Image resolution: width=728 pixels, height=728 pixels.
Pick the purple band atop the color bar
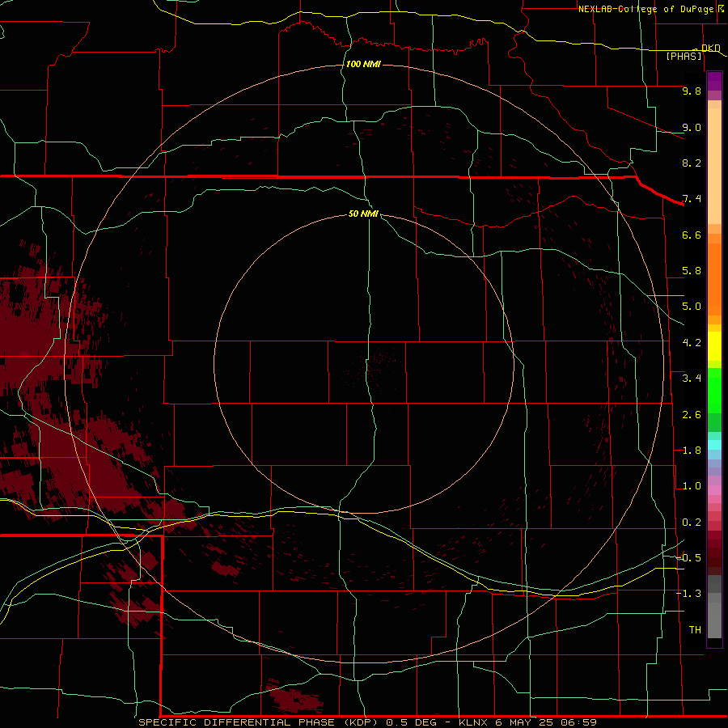(x=714, y=81)
